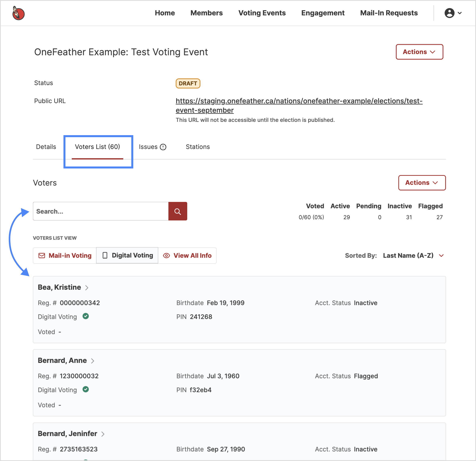Click the OneFeather logo icon
Screen dimensions: 476x461
(18, 13)
